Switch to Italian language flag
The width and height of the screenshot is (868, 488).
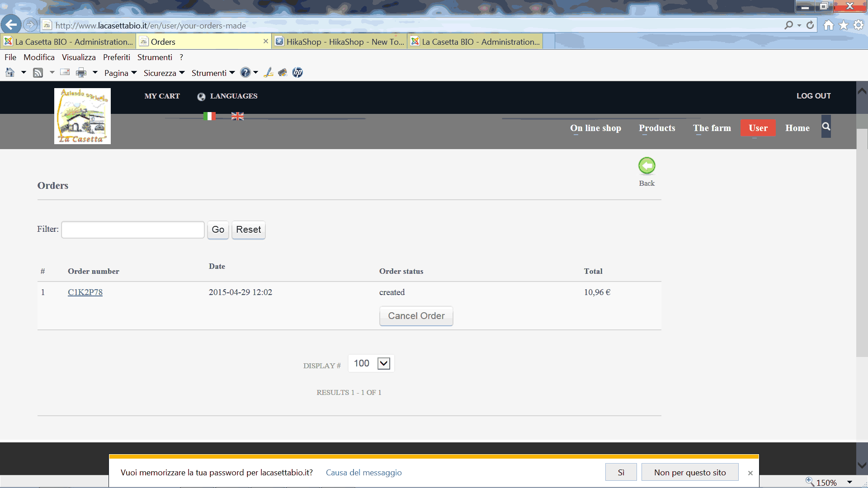coord(209,116)
